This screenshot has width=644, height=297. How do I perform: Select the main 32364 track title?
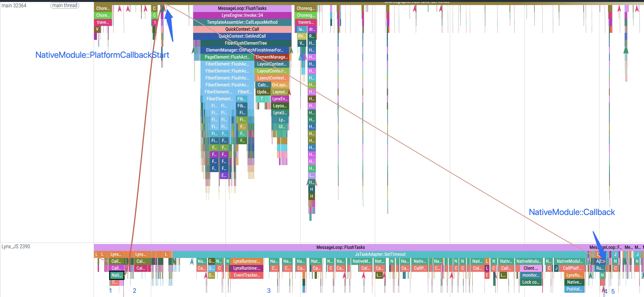coord(14,5)
